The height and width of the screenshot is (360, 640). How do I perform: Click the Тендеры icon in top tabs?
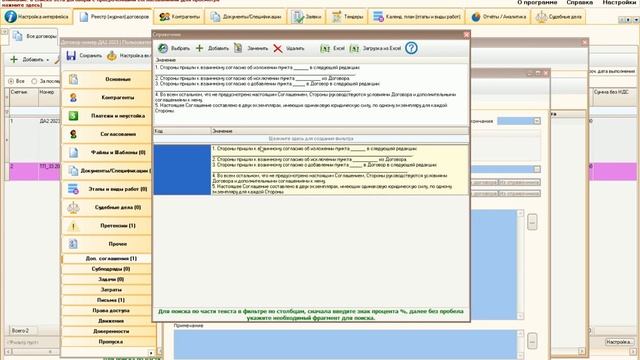(x=336, y=17)
